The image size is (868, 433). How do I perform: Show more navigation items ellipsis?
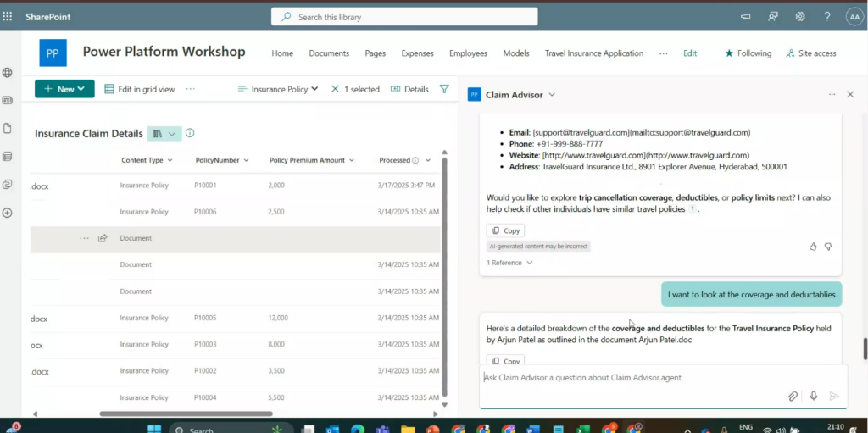click(x=663, y=53)
